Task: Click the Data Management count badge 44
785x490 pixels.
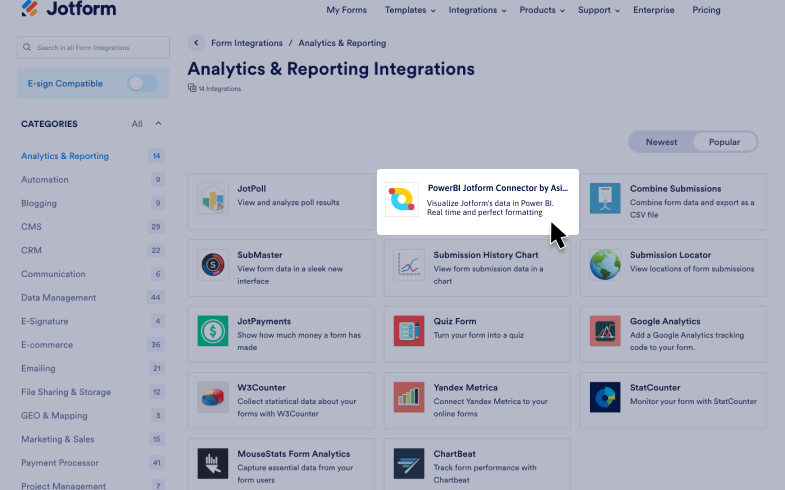Action: pos(156,298)
